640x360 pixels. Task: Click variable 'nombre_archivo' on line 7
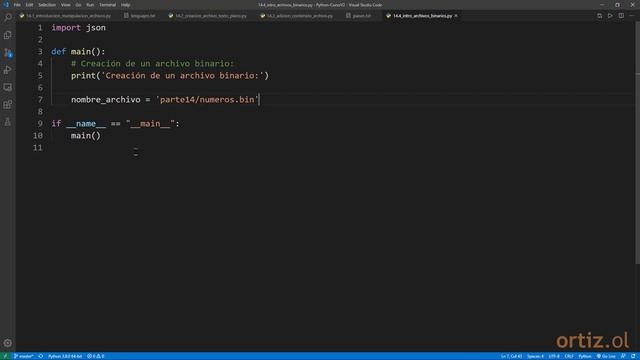click(x=106, y=100)
